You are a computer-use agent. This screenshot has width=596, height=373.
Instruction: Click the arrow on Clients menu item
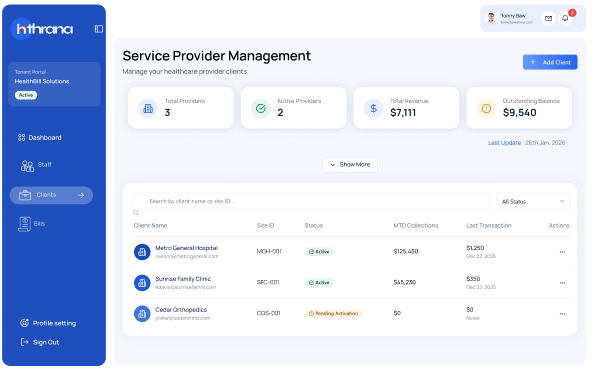[81, 195]
